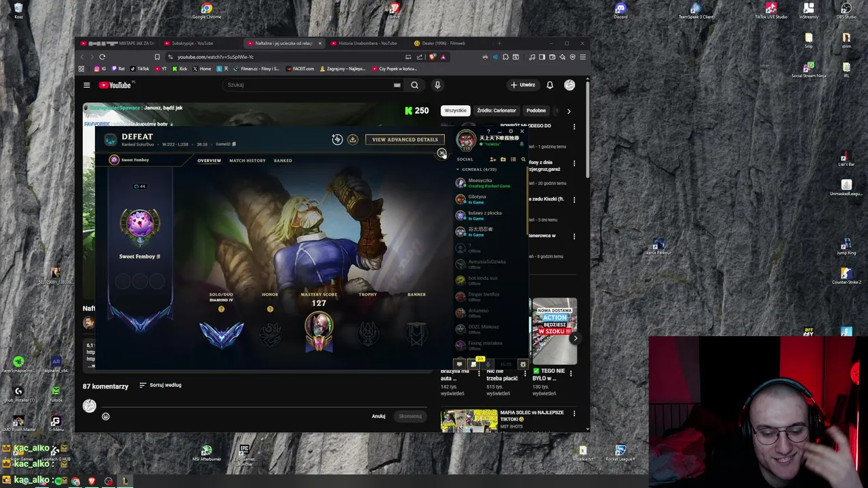Bookmark this page with the bookmark icon

coord(157,57)
